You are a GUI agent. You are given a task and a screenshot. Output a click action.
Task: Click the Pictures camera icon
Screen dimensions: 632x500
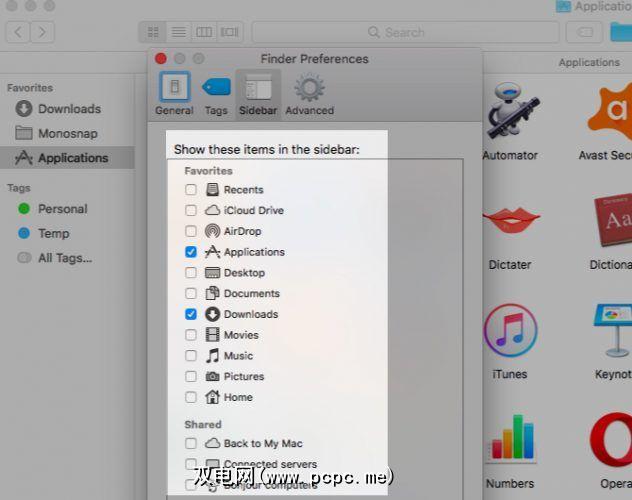pos(212,376)
